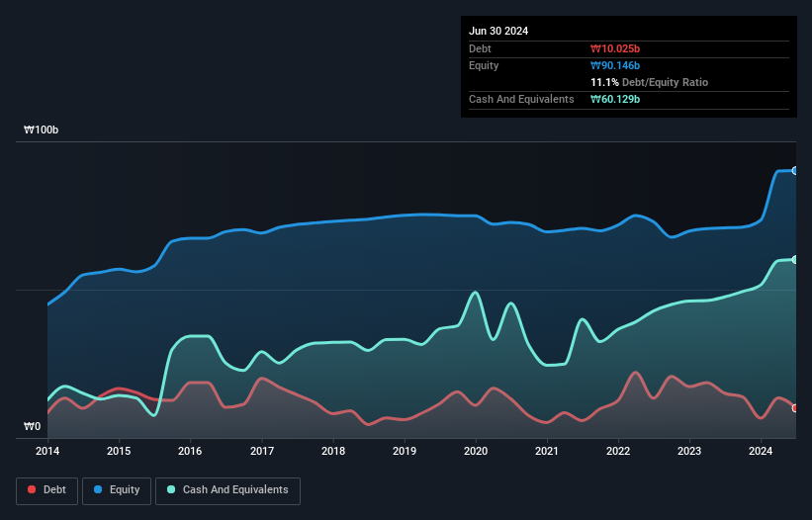Click the ₩90.146b equity value
This screenshot has height=520, width=812.
pos(615,65)
